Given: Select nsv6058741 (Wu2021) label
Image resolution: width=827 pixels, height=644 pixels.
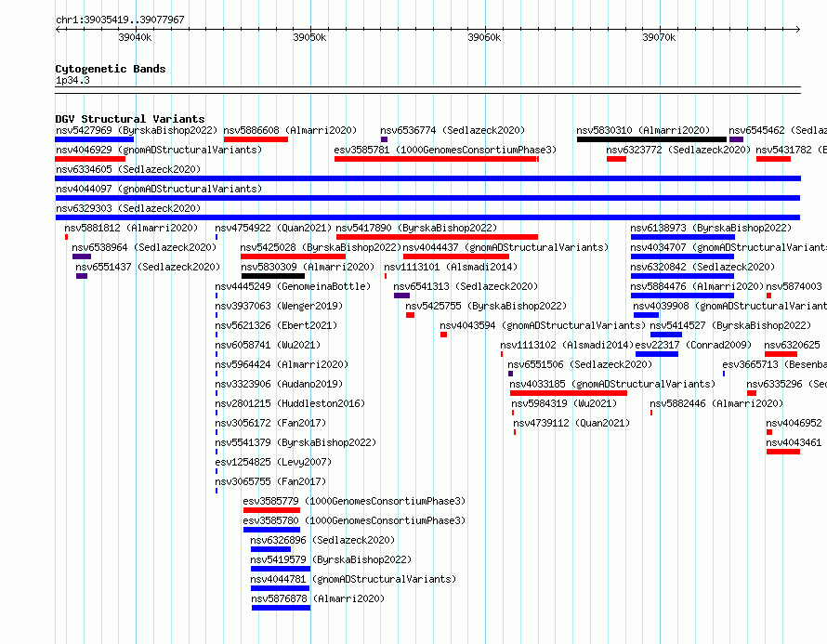Looking at the screenshot, I should point(268,345).
